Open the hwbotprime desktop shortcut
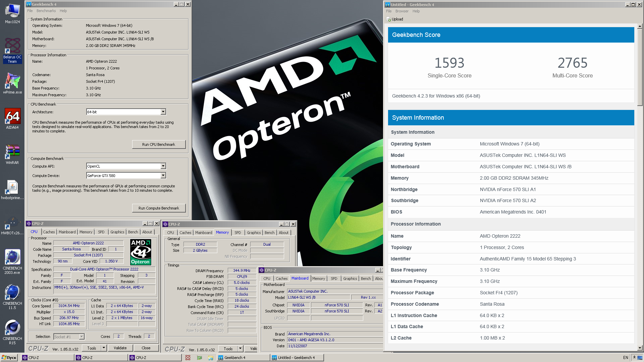Screen dimensions: 644x362 tap(12, 190)
